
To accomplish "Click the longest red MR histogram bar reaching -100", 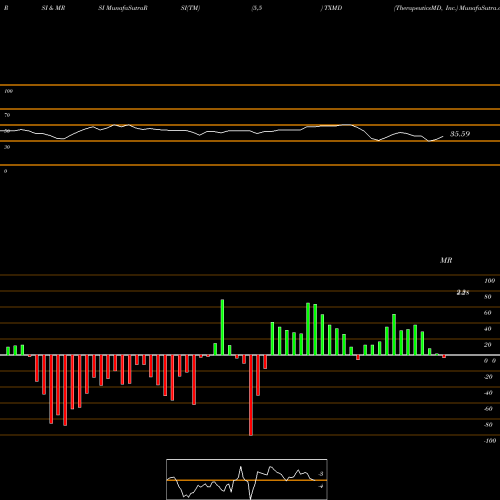I will (x=251, y=395).
